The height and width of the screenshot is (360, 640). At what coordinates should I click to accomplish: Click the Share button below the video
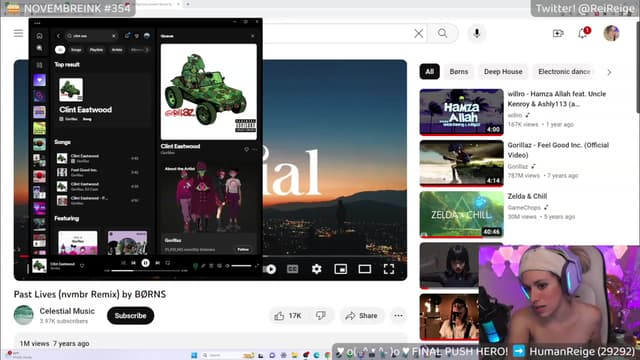tap(361, 316)
